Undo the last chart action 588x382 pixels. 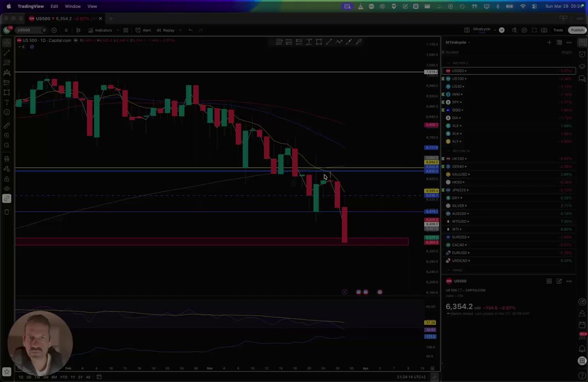point(191,30)
